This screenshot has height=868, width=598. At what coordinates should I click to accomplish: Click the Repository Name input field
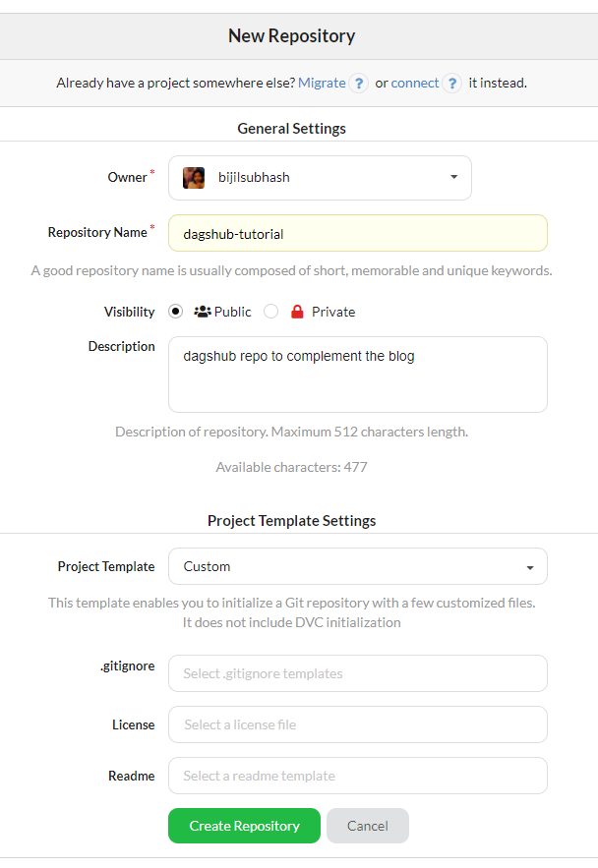pyautogui.click(x=357, y=233)
